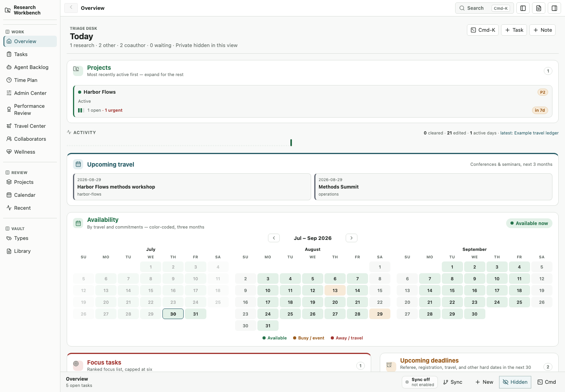The width and height of the screenshot is (565, 392).
Task: Open the Methods Summit travel entry
Action: tap(434, 187)
